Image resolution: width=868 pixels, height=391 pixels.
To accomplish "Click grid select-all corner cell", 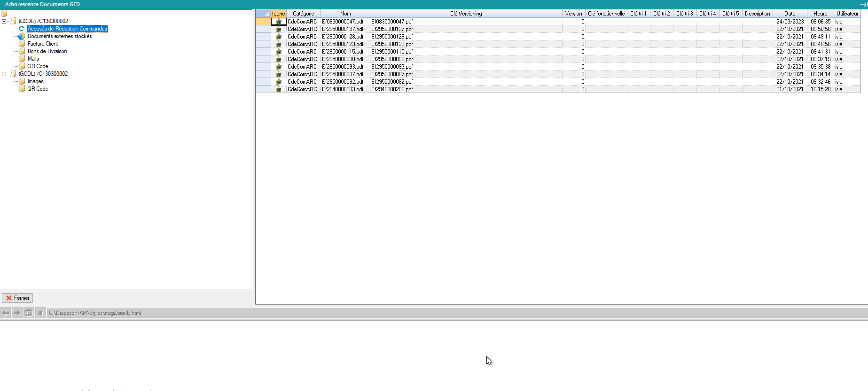I will click(x=263, y=14).
